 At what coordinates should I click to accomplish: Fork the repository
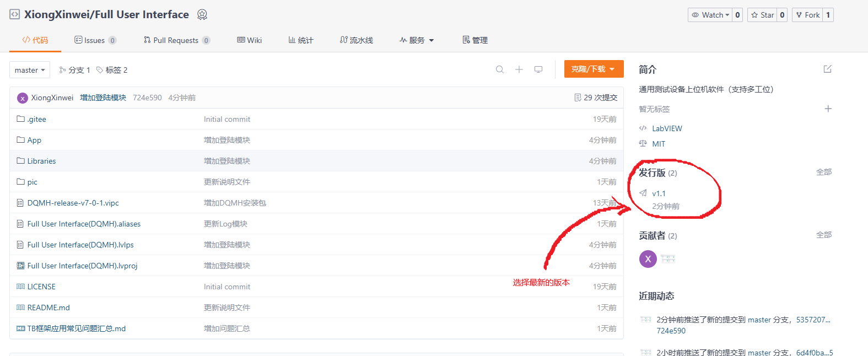coord(807,15)
